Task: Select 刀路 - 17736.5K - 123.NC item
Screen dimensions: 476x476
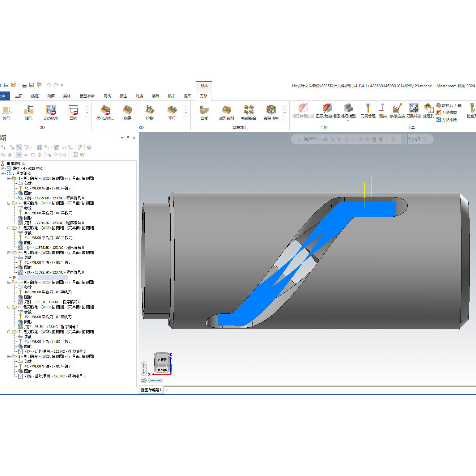Action: [x=54, y=223]
